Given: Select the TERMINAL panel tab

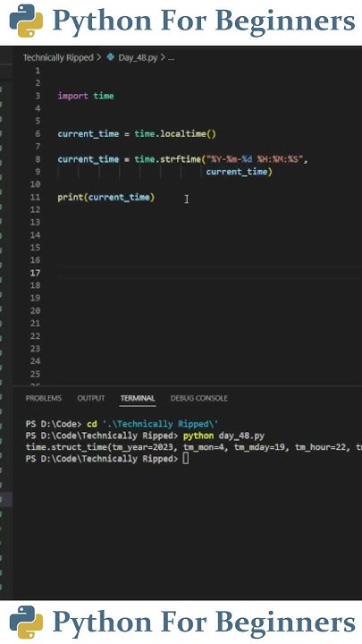Looking at the screenshot, I should [x=138, y=398].
